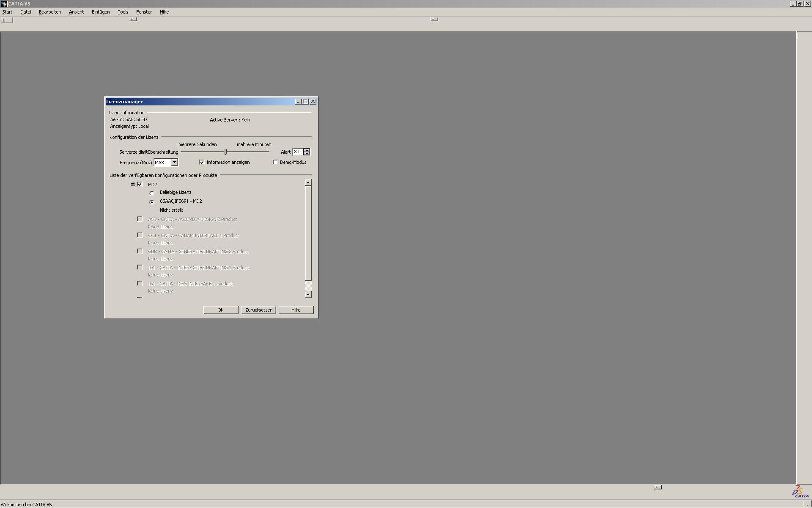Click the Ziel-Id: 5A8C50FD text
Viewport: 812px width, 508px height.
pyautogui.click(x=128, y=119)
